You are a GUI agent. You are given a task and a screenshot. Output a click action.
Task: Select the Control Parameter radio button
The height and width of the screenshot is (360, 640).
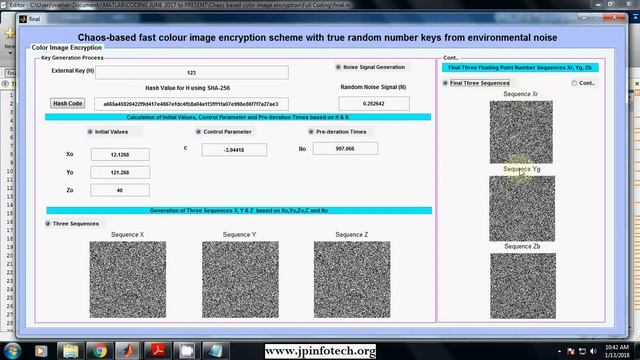(198, 132)
